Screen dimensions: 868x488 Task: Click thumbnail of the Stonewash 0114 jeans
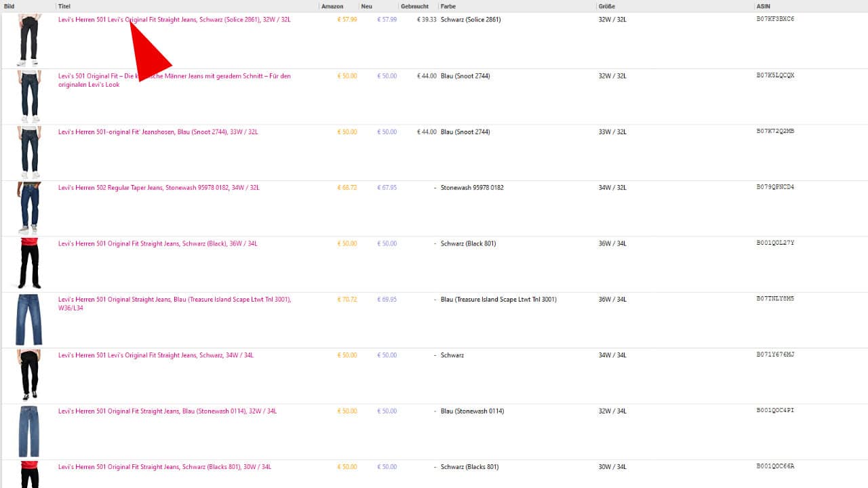coord(29,432)
